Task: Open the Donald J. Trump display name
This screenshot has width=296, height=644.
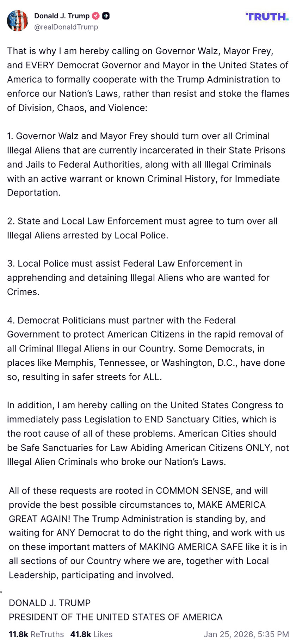Action: pyautogui.click(x=62, y=16)
